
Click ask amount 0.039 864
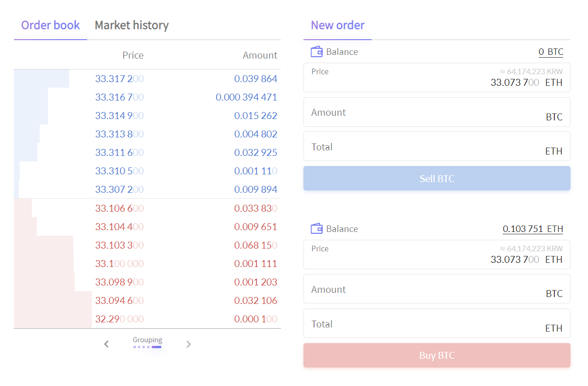tap(256, 79)
